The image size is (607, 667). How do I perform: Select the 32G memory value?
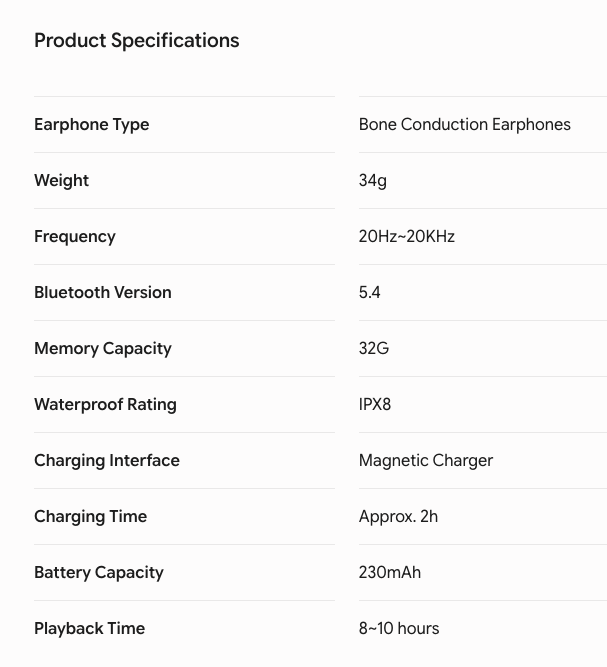point(373,348)
